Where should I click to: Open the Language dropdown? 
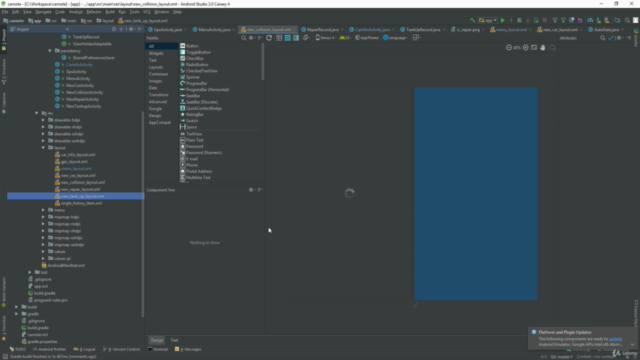pyautogui.click(x=395, y=38)
